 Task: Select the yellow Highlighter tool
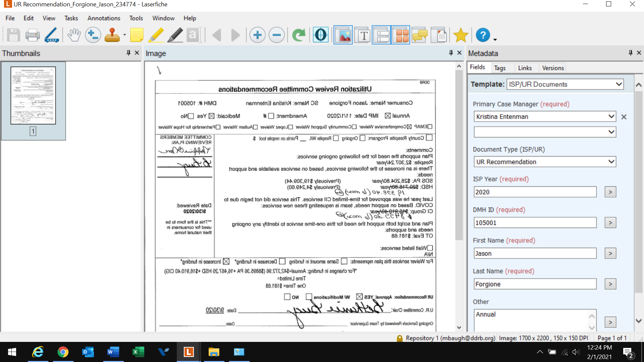click(156, 35)
